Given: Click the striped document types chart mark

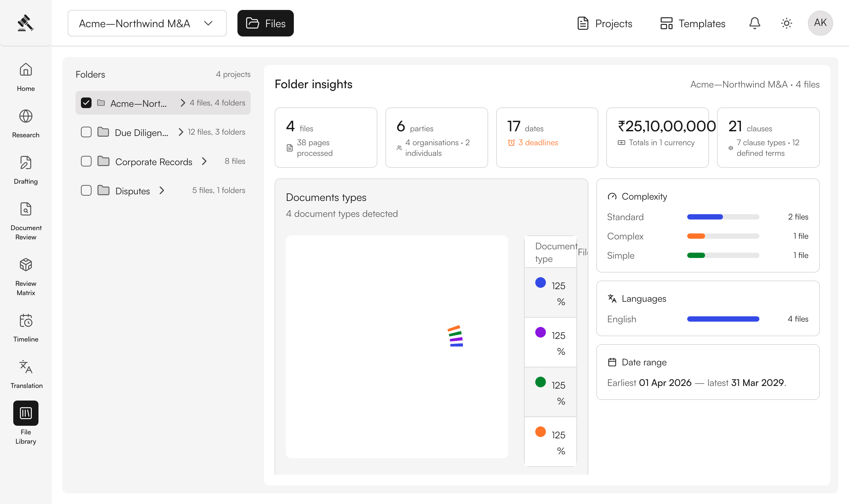Looking at the screenshot, I should click(455, 336).
